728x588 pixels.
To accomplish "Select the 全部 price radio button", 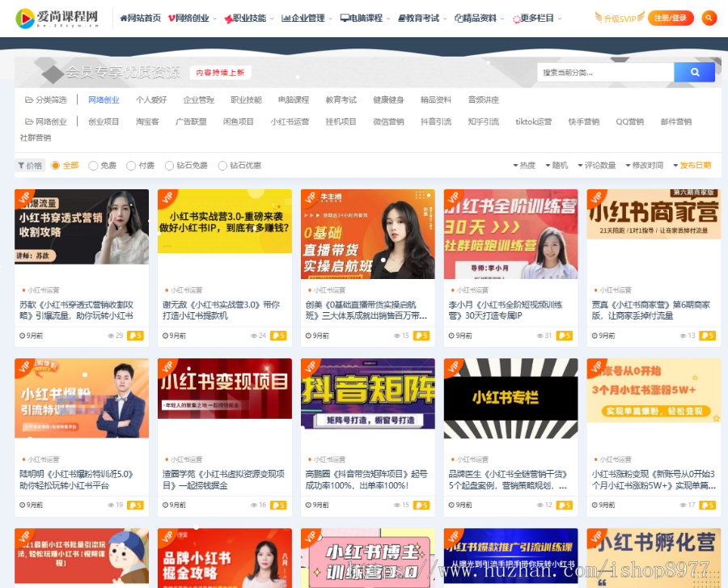I will (x=55, y=166).
